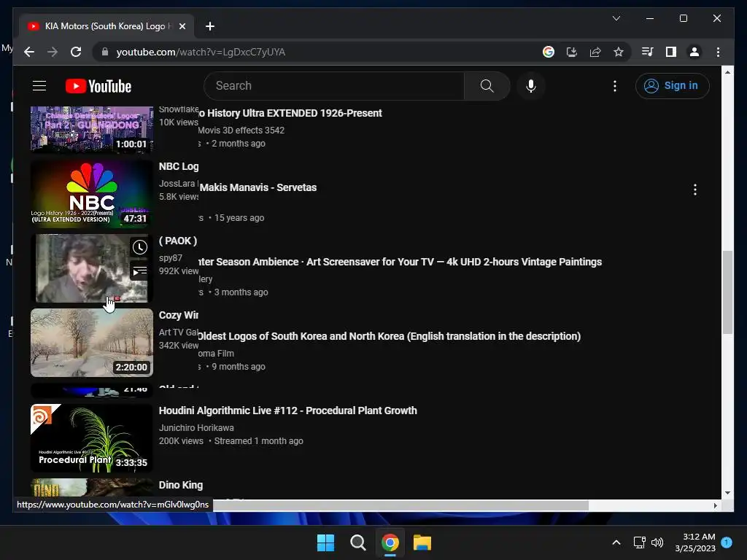
Task: Open Chrome three-dot menu
Action: pyautogui.click(x=718, y=52)
